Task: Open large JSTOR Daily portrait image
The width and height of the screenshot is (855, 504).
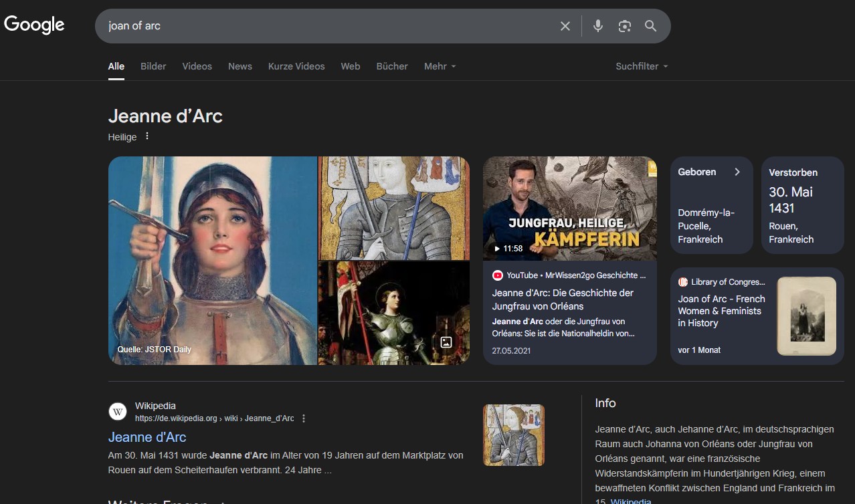Action: tap(212, 261)
